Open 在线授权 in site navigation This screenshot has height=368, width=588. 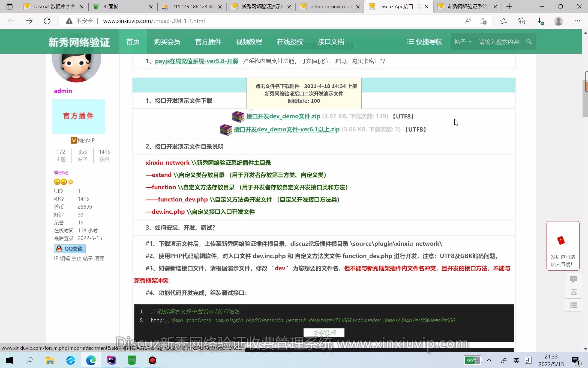coord(290,42)
